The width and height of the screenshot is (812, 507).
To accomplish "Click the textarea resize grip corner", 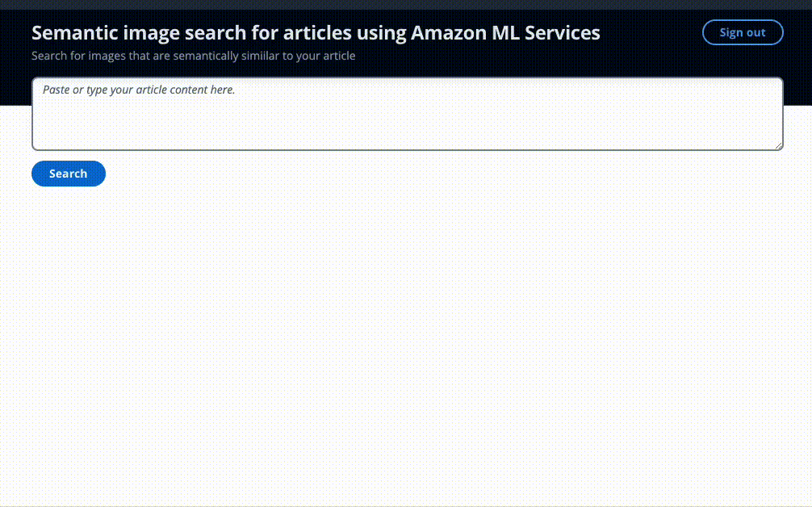I will [778, 145].
